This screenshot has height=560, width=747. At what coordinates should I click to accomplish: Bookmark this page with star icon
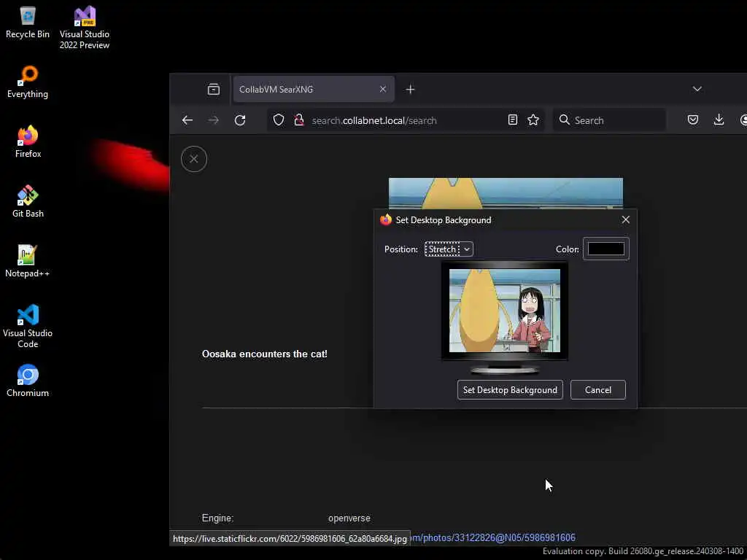tap(533, 120)
